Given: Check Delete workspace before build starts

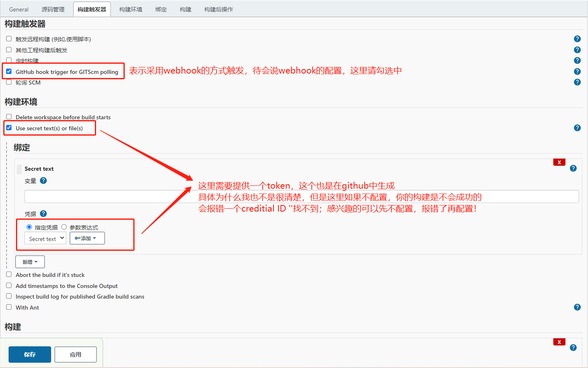Looking at the screenshot, I should coord(9,117).
